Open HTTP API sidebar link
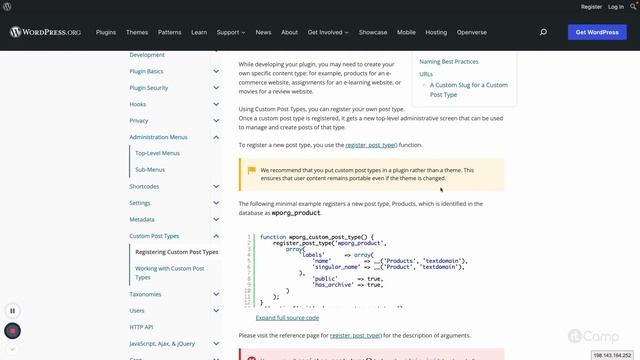Screen dimensions: 640x360 pyautogui.click(x=141, y=327)
